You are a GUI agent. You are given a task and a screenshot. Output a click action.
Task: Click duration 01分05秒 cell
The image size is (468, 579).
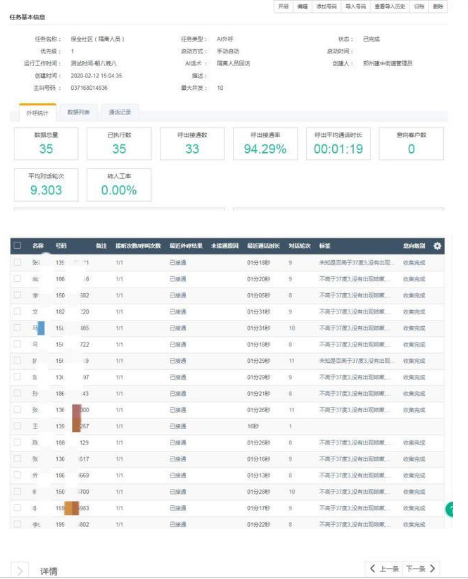259,295
